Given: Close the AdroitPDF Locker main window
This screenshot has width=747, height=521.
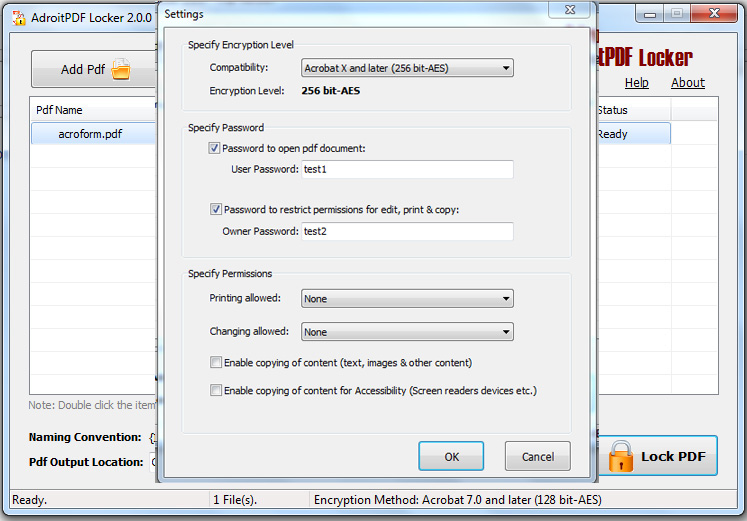Looking at the screenshot, I should tap(714, 13).
